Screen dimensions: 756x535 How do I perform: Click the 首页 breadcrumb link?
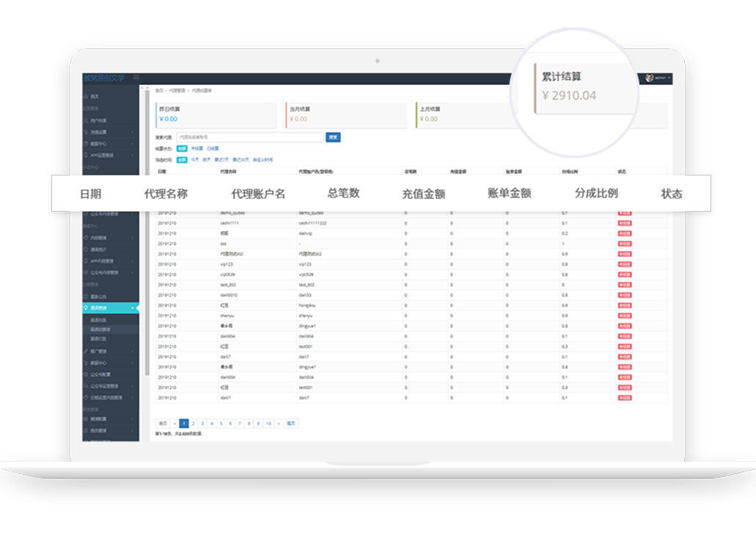[x=159, y=91]
